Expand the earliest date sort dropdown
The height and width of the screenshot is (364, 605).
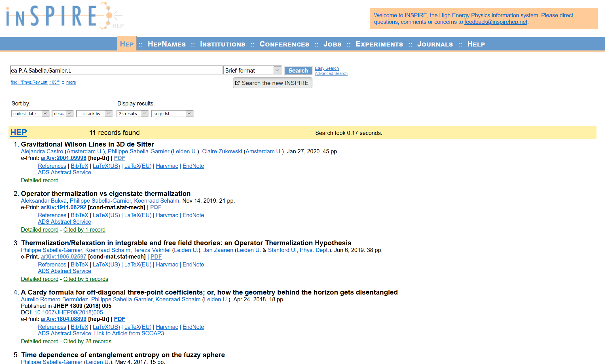30,113
